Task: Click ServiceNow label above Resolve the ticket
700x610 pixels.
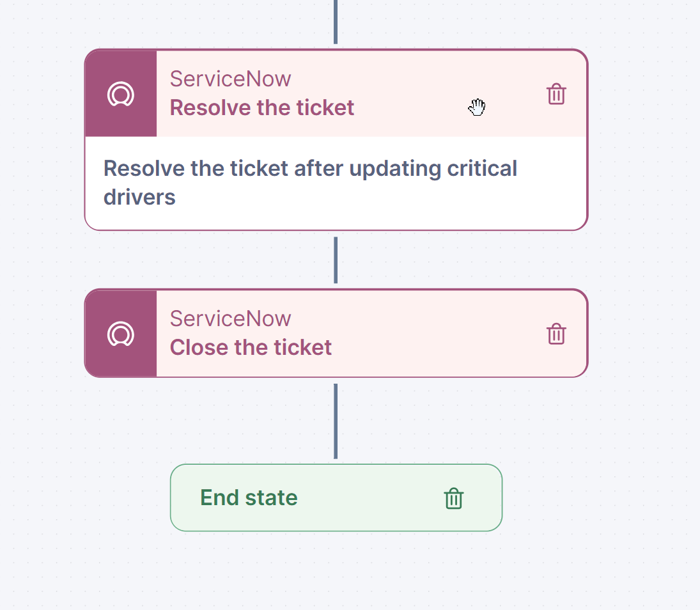Action: 230,79
